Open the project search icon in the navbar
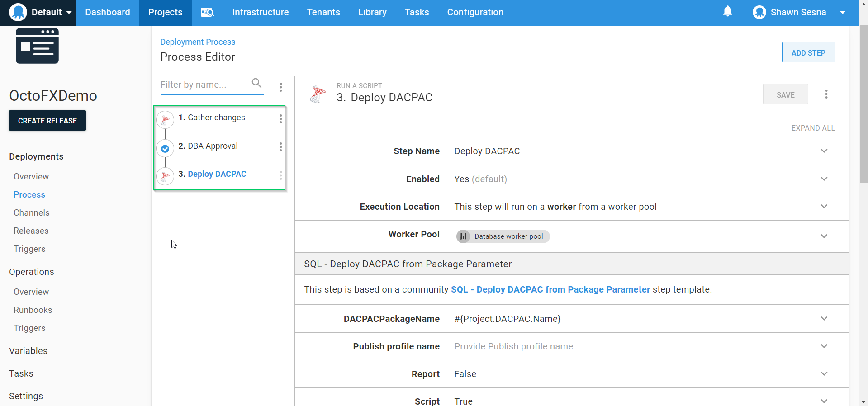This screenshot has height=406, width=868. point(207,12)
